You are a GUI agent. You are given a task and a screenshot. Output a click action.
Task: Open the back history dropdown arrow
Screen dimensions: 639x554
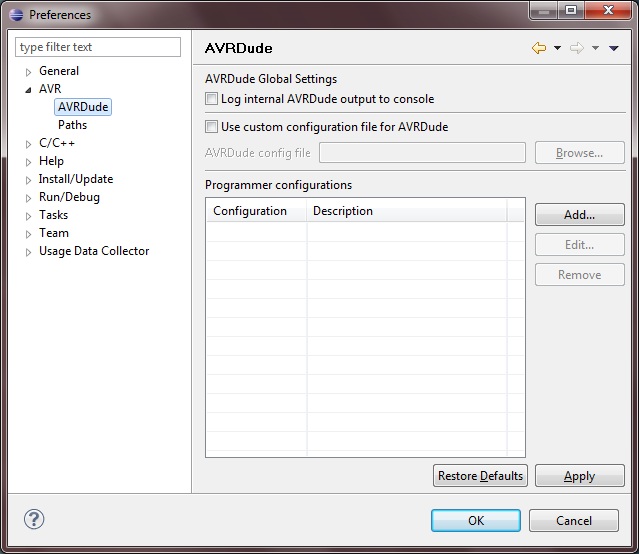pyautogui.click(x=557, y=48)
